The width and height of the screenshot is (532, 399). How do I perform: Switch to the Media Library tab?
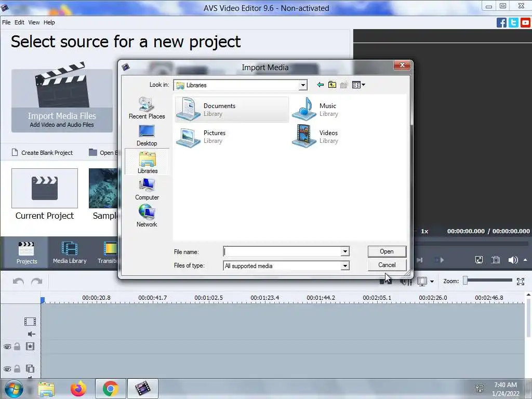point(70,253)
